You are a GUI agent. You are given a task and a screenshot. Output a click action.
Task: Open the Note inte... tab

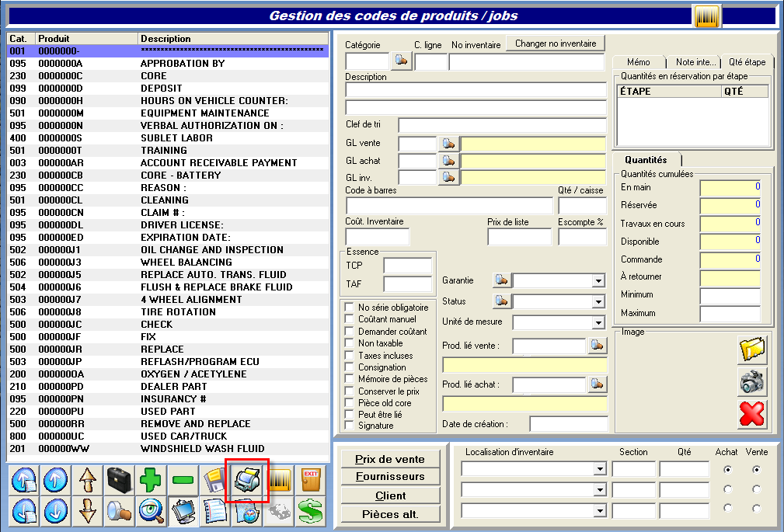(x=695, y=62)
